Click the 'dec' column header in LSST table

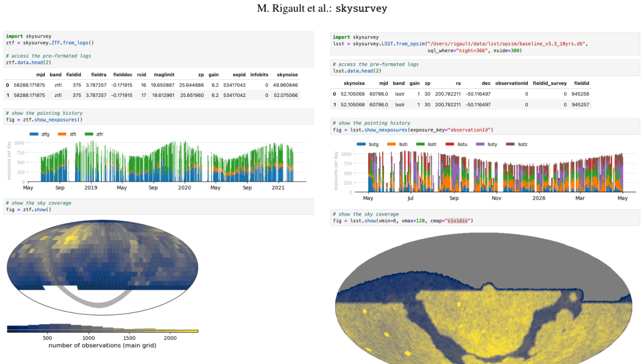(486, 83)
